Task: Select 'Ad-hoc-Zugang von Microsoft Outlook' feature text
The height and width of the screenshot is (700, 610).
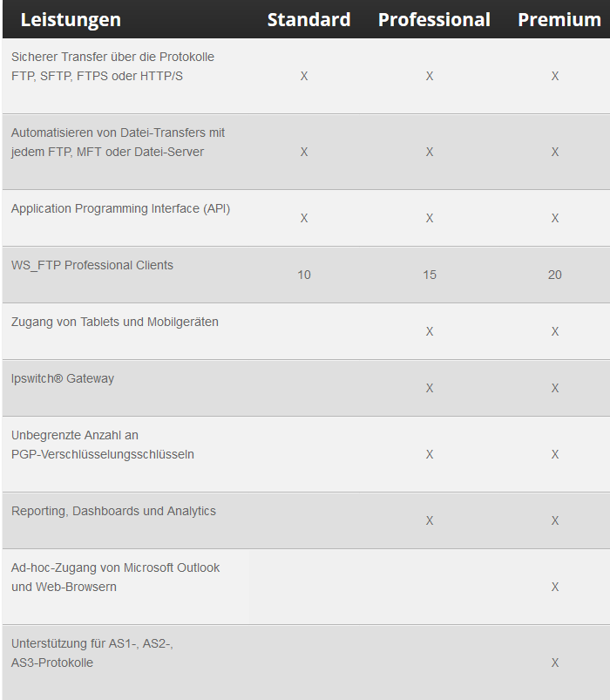Action: (x=115, y=567)
